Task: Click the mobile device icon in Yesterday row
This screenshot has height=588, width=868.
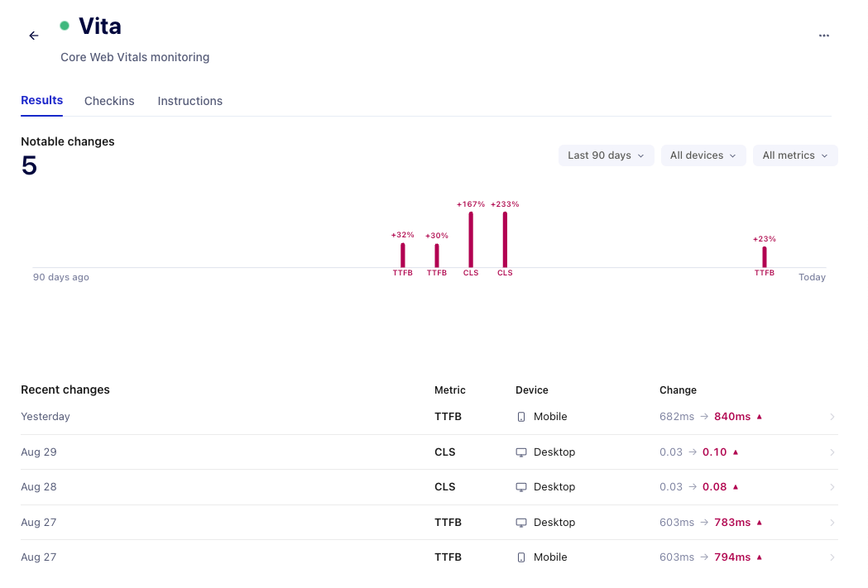Action: click(x=521, y=417)
